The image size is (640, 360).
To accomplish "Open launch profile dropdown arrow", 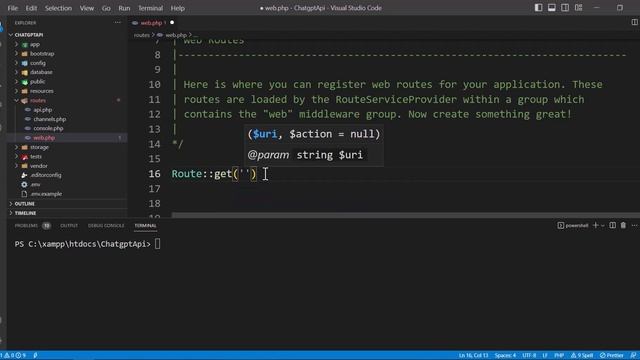I will (603, 226).
